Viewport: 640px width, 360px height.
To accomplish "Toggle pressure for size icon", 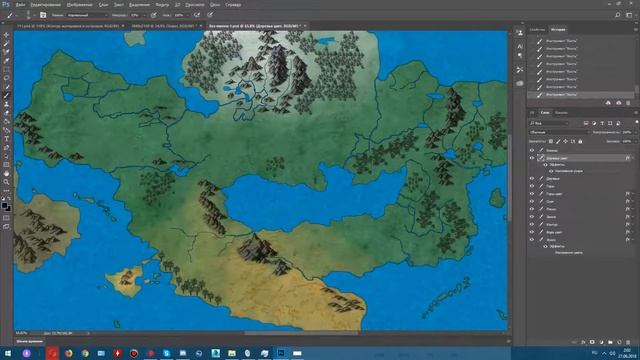I will [210, 15].
